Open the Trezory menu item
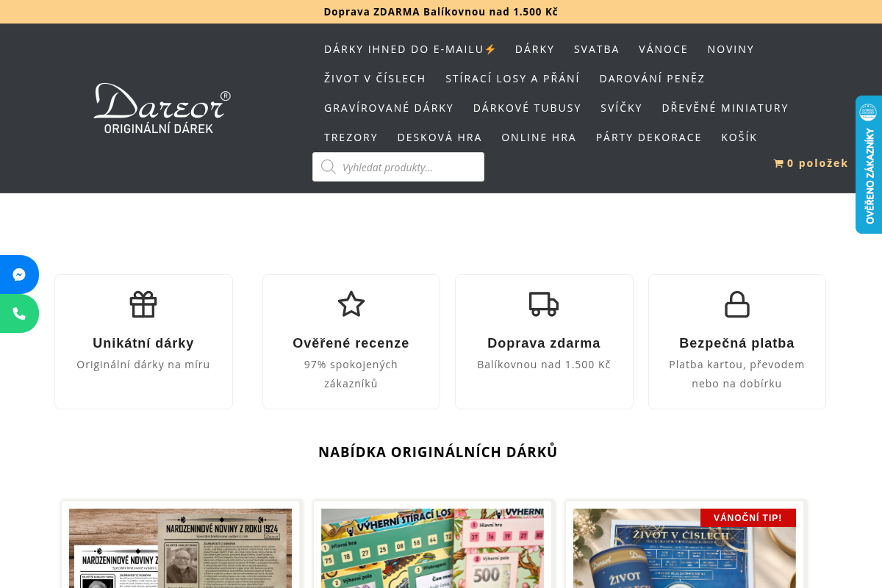 click(x=351, y=137)
